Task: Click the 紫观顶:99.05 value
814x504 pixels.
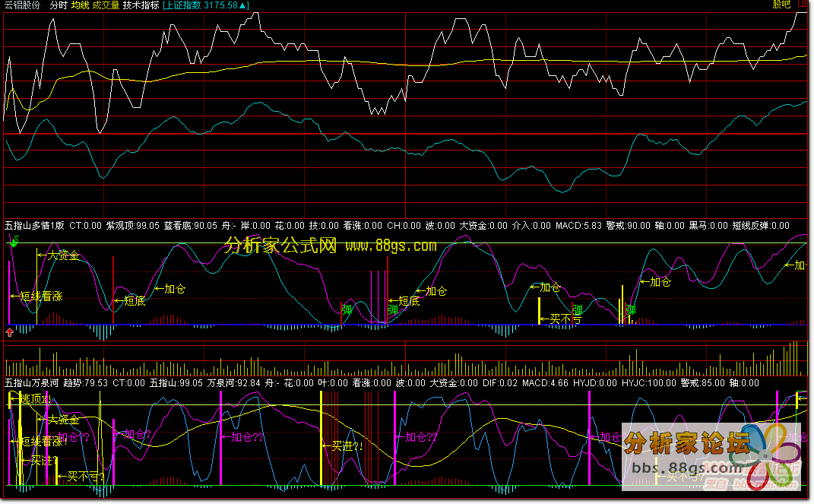Action: tap(133, 226)
